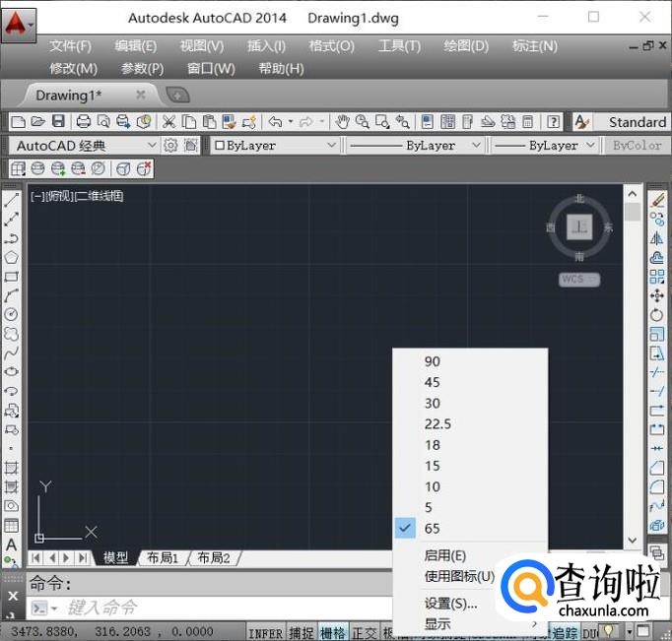Toggle 栅格 grid display in status bar
Screen dimensions: 672x641
coord(333,632)
